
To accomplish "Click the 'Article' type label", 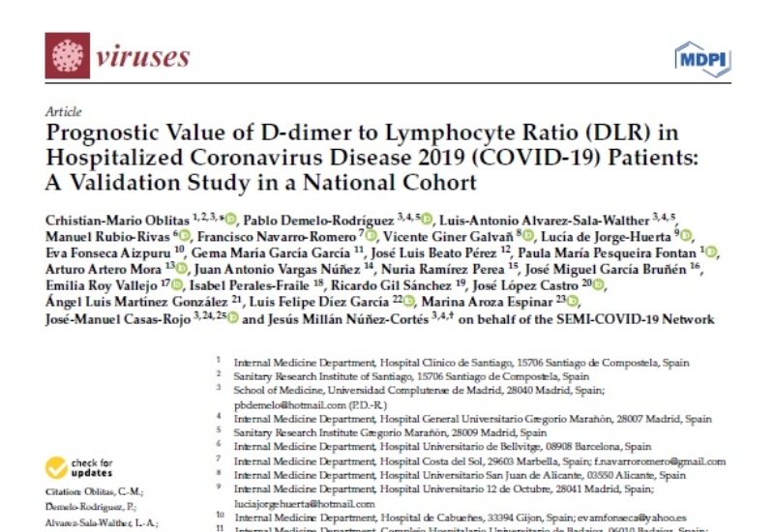I will (x=63, y=111).
